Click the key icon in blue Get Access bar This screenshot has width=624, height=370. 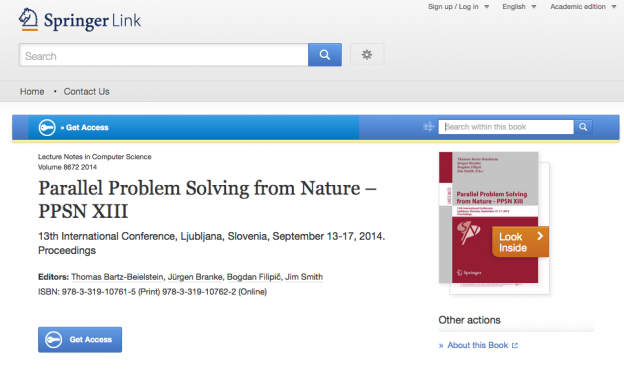[47, 127]
